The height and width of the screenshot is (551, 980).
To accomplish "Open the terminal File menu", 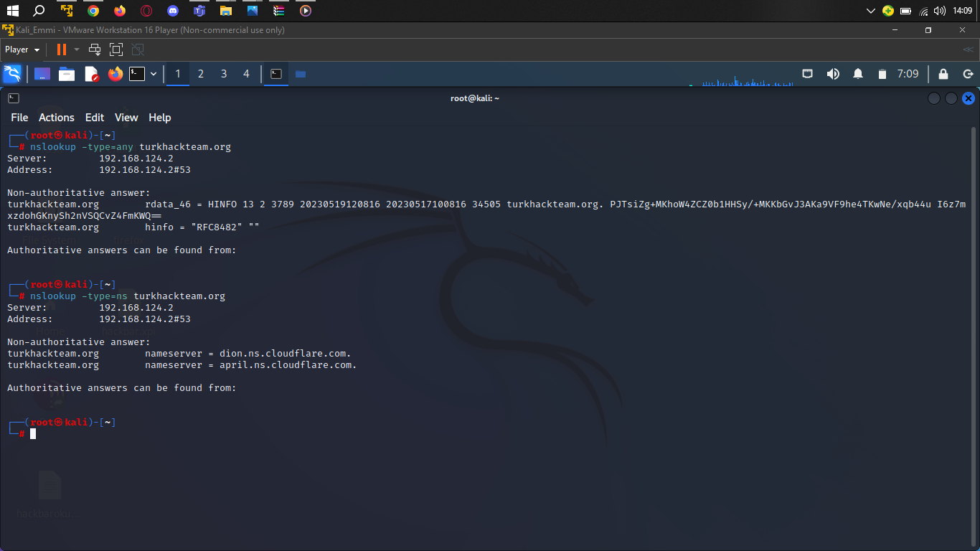I will click(x=19, y=118).
